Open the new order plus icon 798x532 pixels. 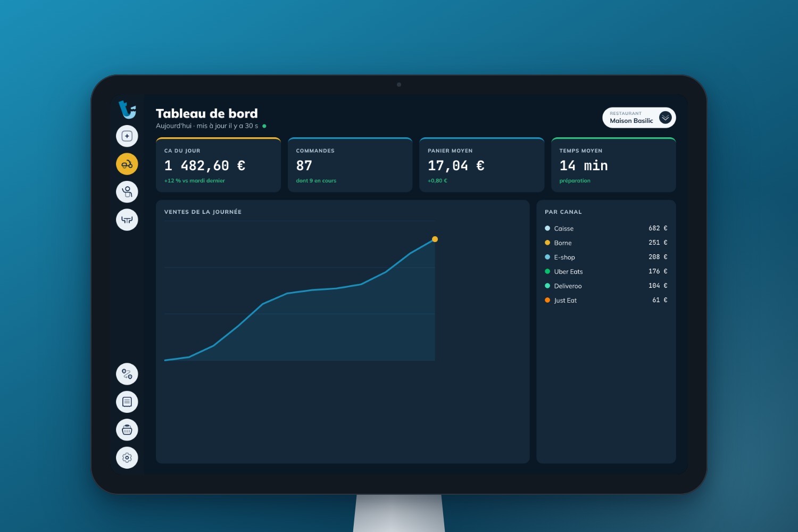pyautogui.click(x=127, y=136)
